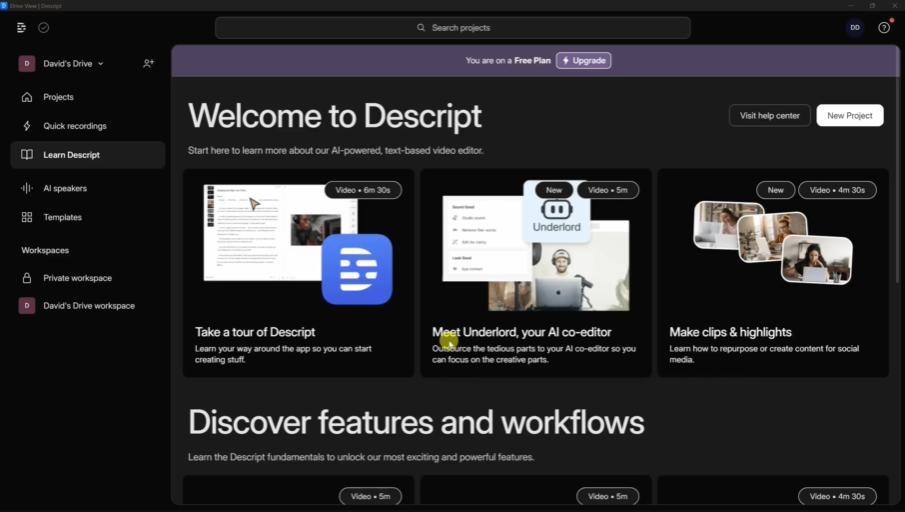Click the Underlord robot icon
The height and width of the screenshot is (512, 905).
(x=556, y=209)
